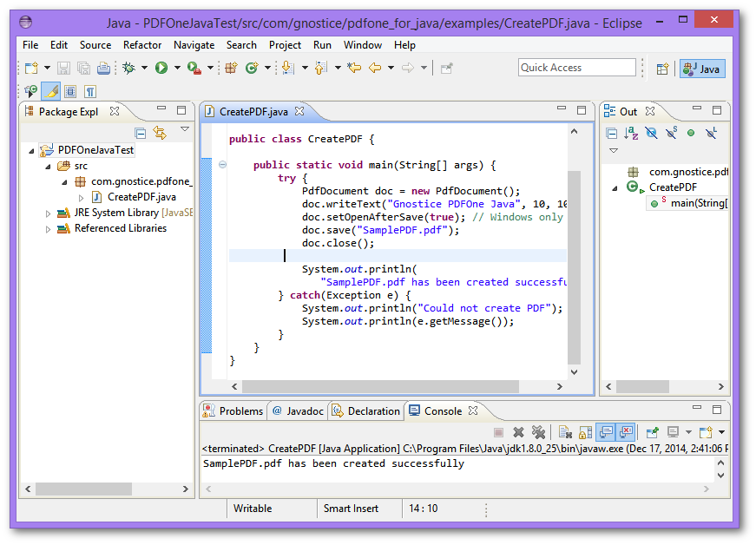Click the Save All toolbar icon
The height and width of the screenshot is (545, 756).
tap(84, 68)
